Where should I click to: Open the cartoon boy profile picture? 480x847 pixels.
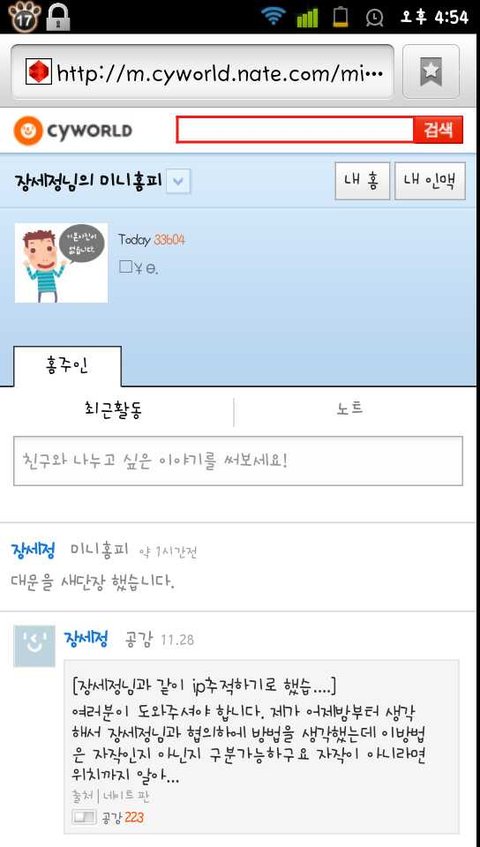(61, 263)
